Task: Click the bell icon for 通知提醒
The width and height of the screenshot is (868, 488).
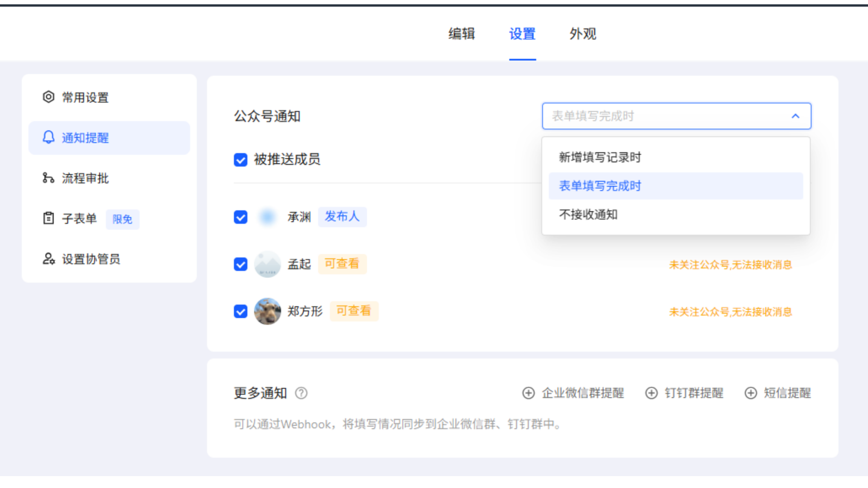Action: [48, 137]
